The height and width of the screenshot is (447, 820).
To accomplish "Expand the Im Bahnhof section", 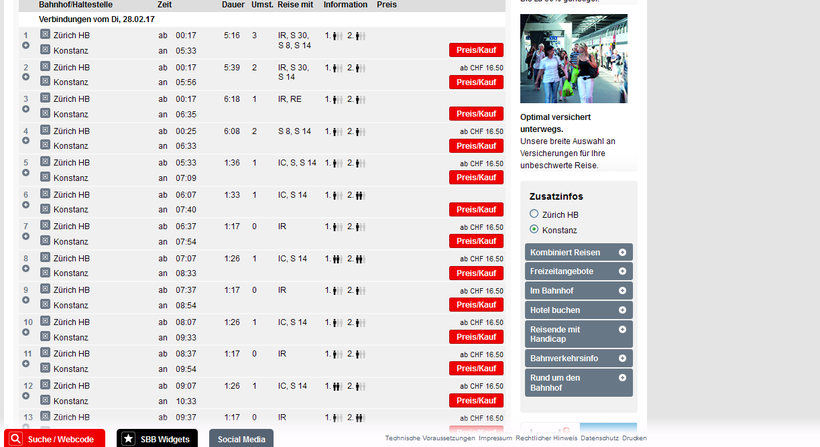I will [578, 291].
